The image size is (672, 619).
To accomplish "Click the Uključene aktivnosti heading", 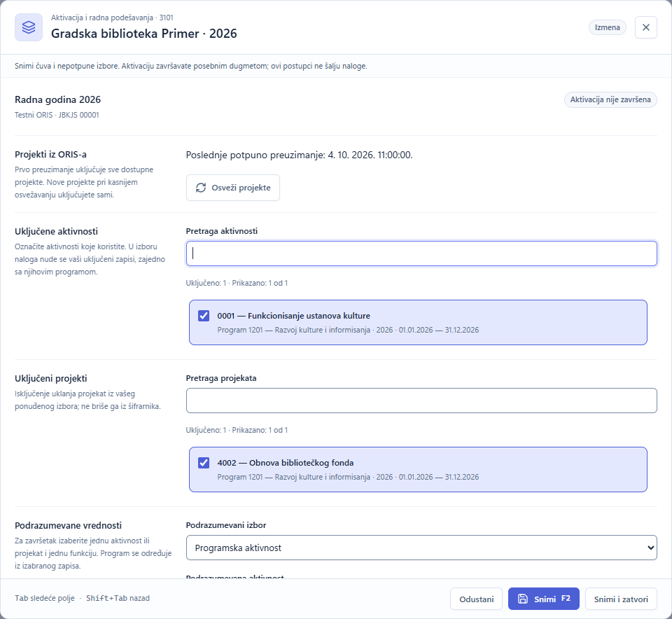I will 56,232.
